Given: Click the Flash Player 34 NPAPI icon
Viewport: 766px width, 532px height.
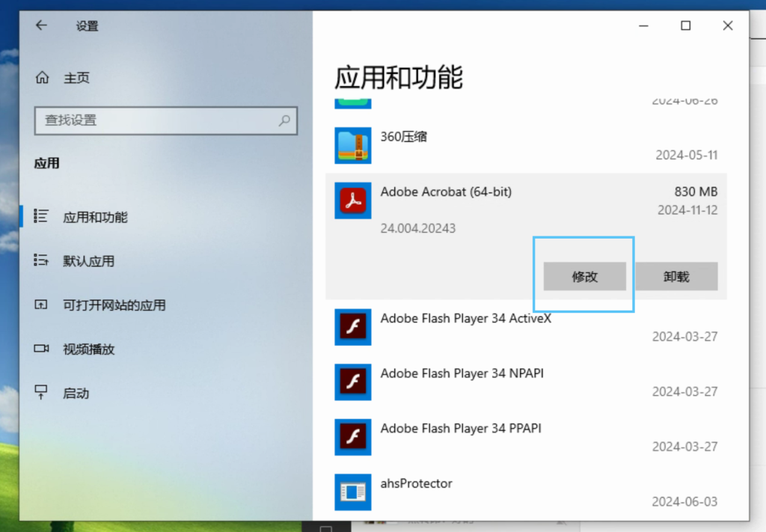Looking at the screenshot, I should pos(353,382).
